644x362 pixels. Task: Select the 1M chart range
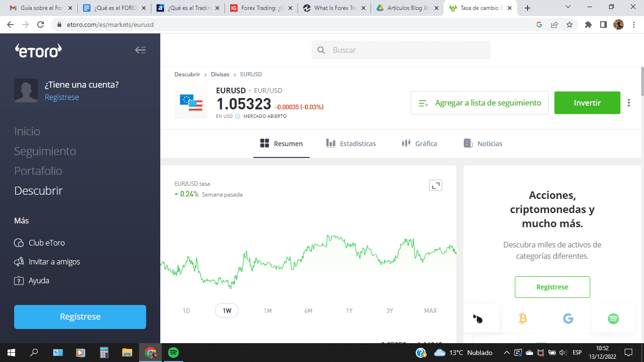pos(268,311)
